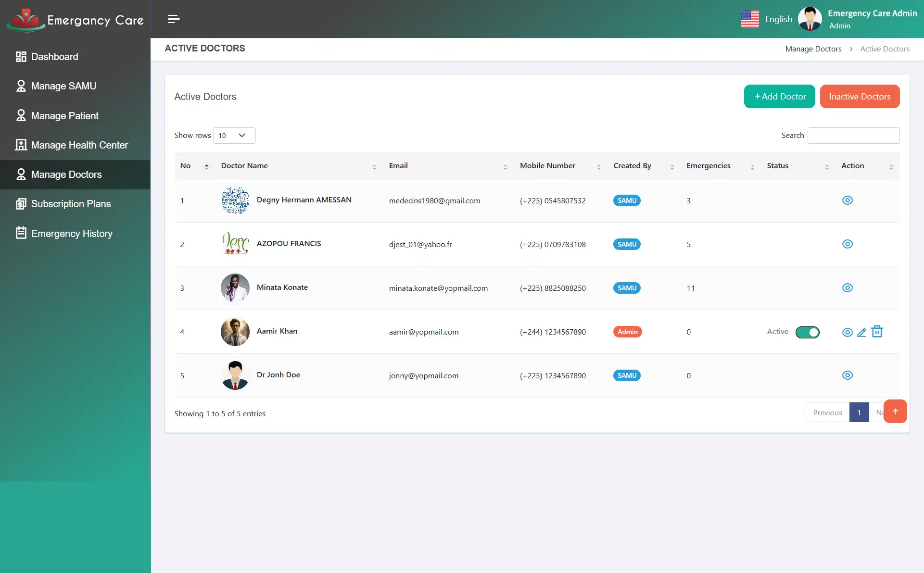The height and width of the screenshot is (573, 924).
Task: Select the Subscription Plans icon
Action: [21, 204]
